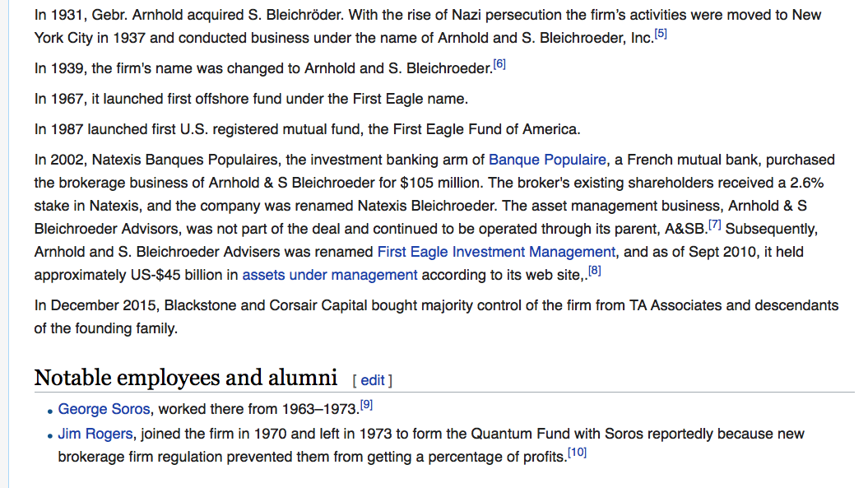Click the bullet before George Soros
This screenshot has width=868, height=488.
tap(50, 411)
